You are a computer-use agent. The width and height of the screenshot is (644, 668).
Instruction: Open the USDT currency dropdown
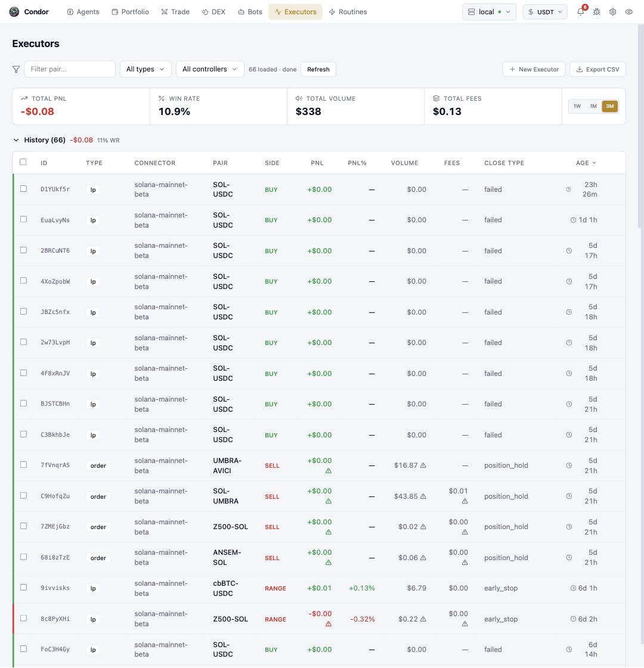(x=545, y=12)
